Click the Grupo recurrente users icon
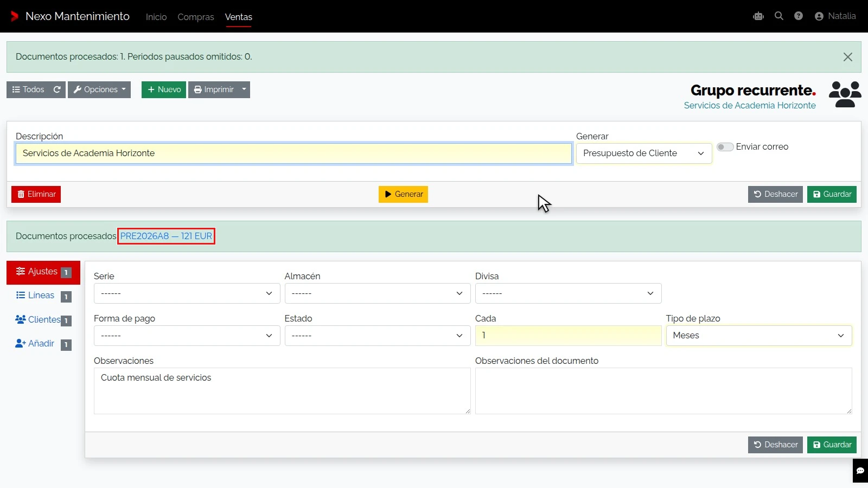868x488 pixels. pyautogui.click(x=845, y=94)
